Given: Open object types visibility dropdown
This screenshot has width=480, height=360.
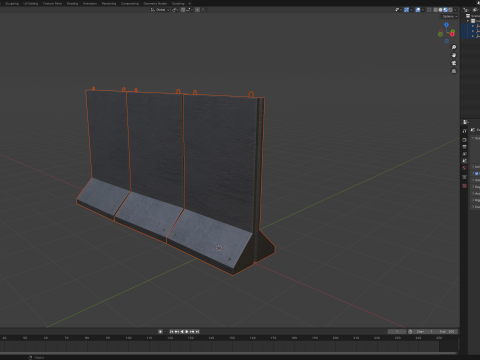Looking at the screenshot, I should 398,10.
